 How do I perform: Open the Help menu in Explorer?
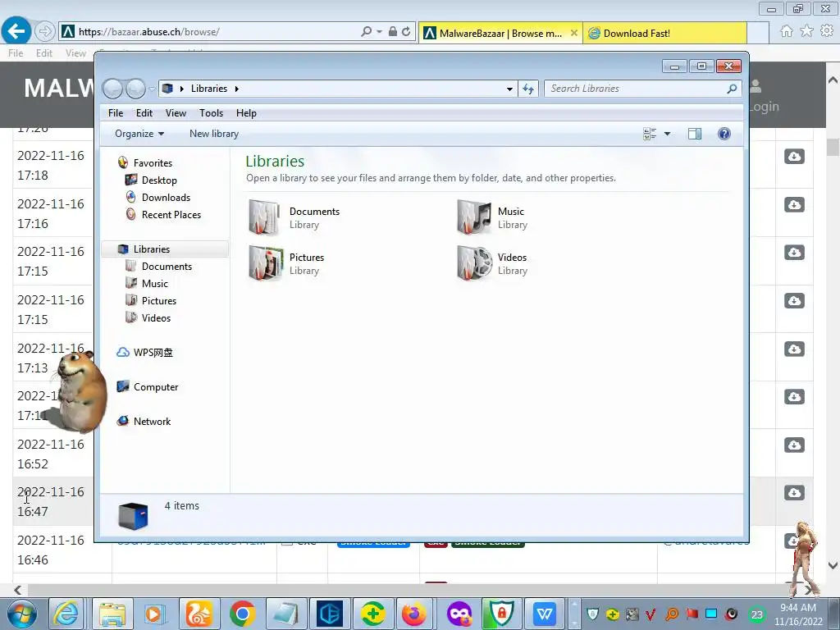pyautogui.click(x=246, y=113)
